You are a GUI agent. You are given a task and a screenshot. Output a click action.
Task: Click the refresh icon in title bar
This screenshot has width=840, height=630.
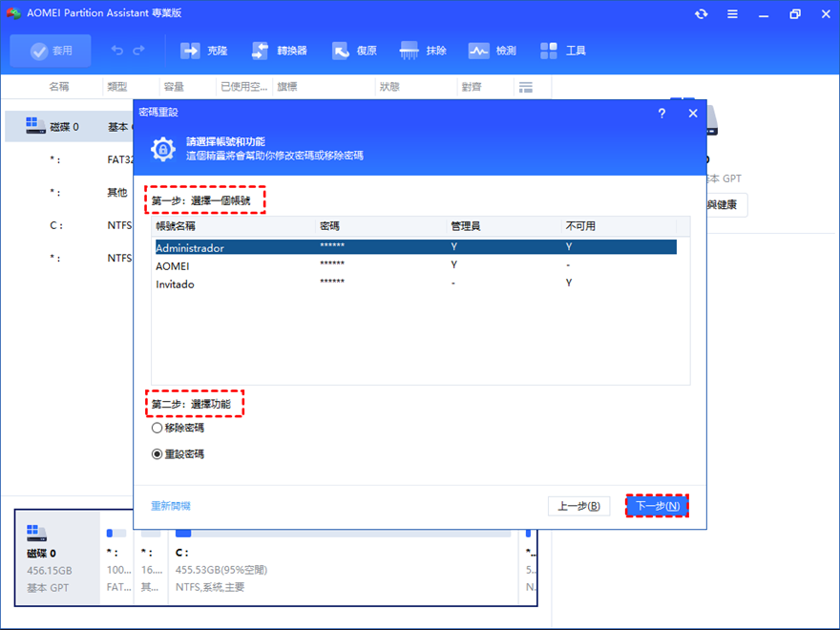pyautogui.click(x=702, y=14)
